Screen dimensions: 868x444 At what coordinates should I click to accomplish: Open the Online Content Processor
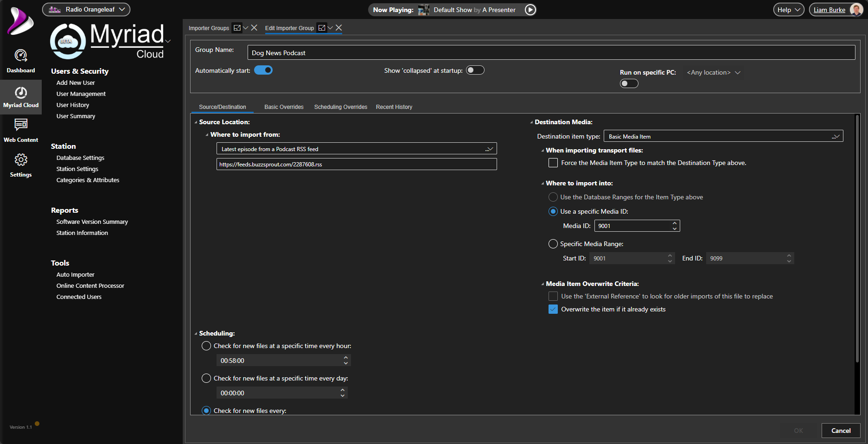pos(90,285)
